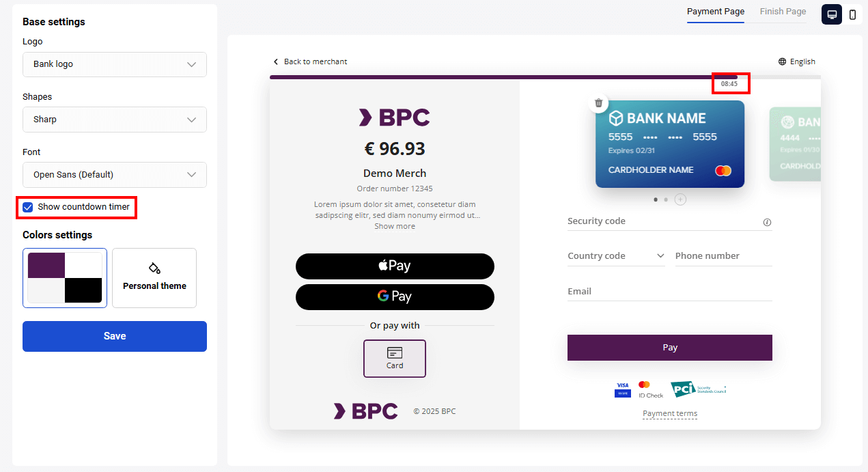Click the trash icon on the card
The height and width of the screenshot is (472, 868).
599,103
